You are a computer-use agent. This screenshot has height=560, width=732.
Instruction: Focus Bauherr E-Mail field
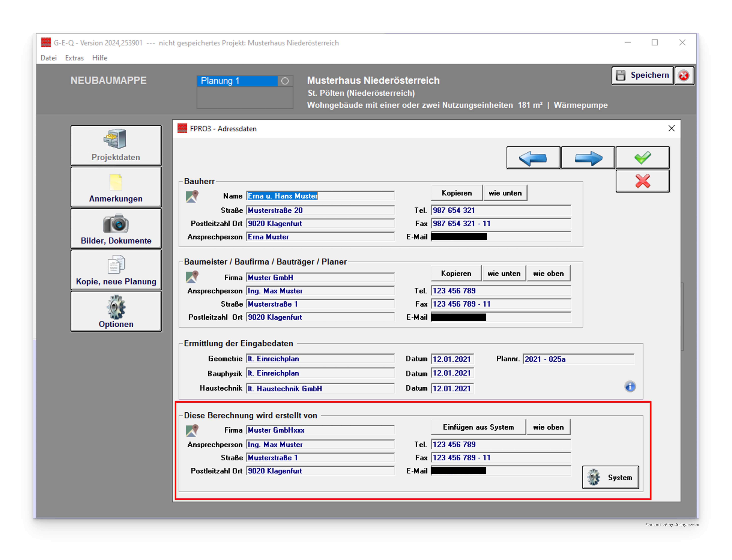[x=501, y=237]
